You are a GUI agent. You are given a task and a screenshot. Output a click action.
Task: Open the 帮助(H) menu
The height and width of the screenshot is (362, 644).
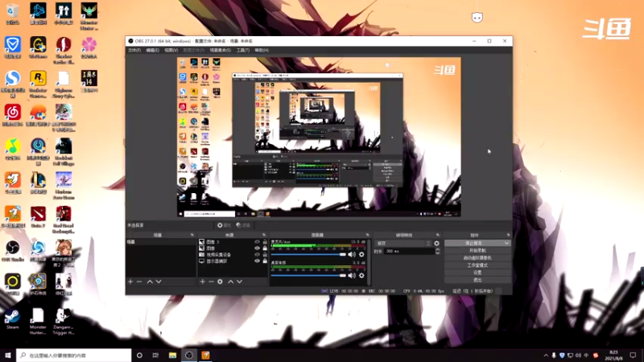(x=262, y=50)
